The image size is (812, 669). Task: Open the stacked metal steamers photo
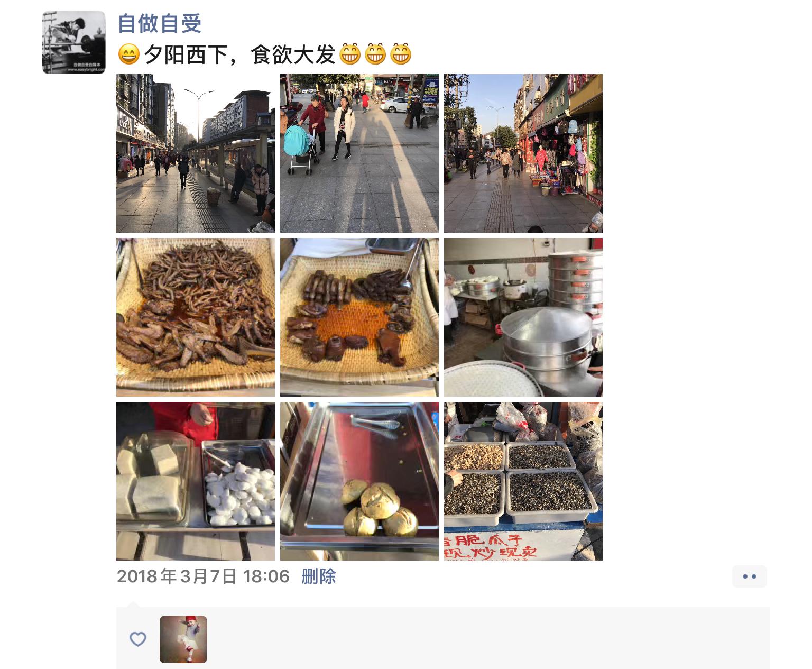click(x=523, y=317)
